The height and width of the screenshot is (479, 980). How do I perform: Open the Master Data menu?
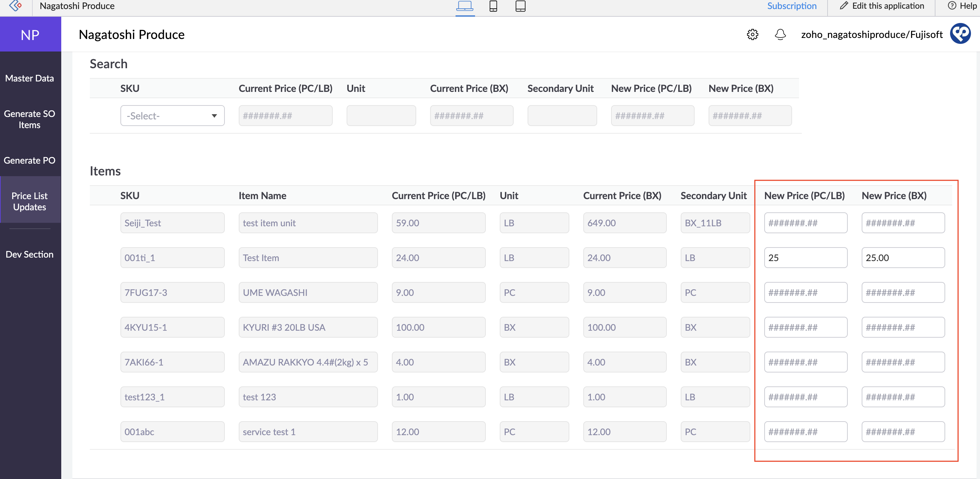(x=30, y=78)
